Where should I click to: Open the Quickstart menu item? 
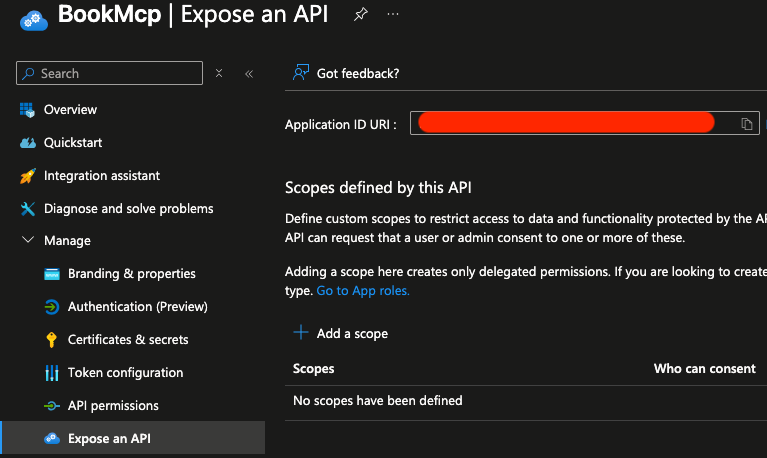click(73, 142)
